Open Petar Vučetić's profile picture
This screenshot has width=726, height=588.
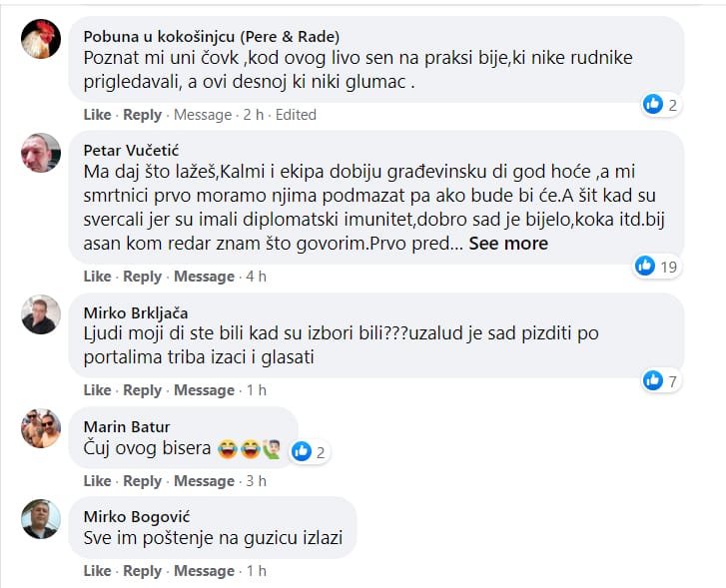tap(42, 153)
